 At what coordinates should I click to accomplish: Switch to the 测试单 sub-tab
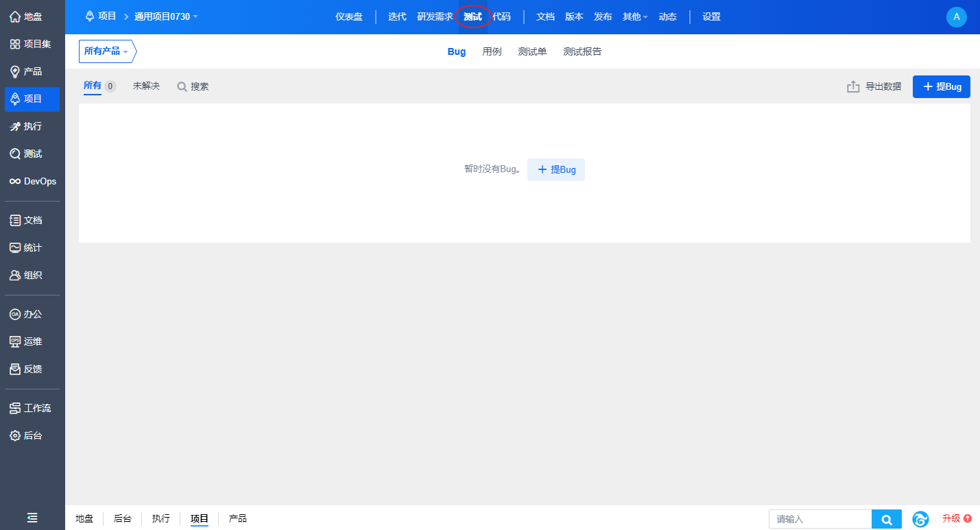pos(532,51)
